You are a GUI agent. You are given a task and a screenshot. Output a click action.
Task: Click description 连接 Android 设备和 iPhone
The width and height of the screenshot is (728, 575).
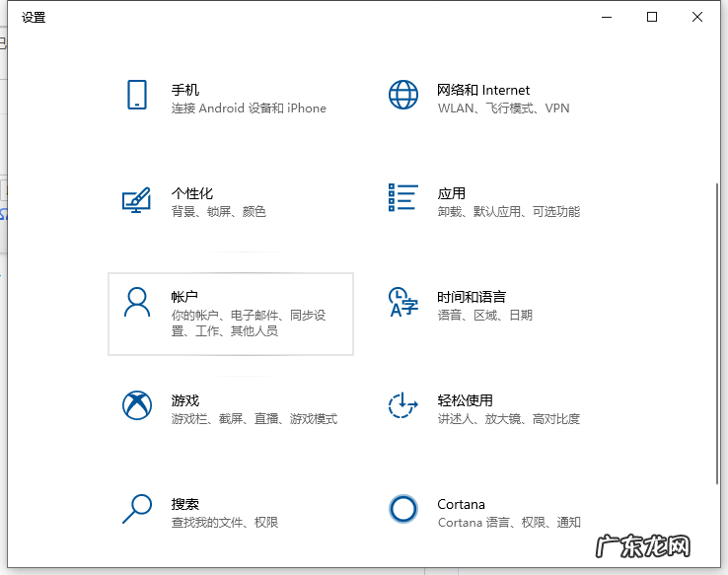pyautogui.click(x=249, y=108)
